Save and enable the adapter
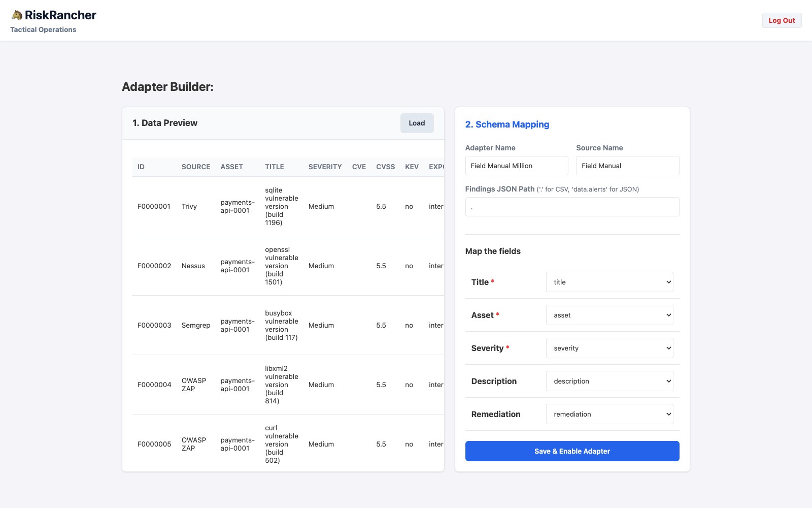This screenshot has width=812, height=508. click(x=572, y=451)
